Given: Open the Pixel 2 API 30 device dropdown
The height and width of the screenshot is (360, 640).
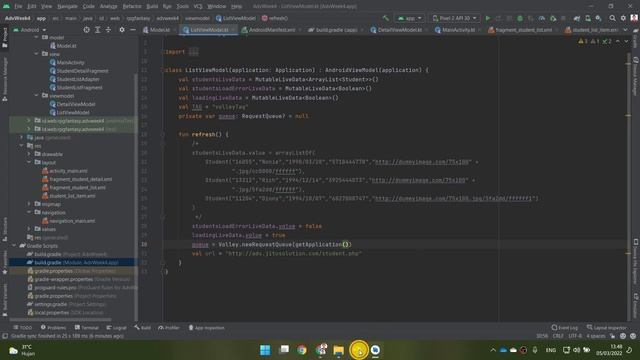Looking at the screenshot, I should pos(454,18).
